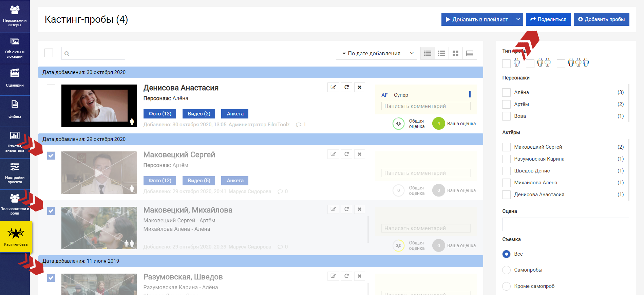Open comments bubble on Денисова Анастасия
The width and height of the screenshot is (644, 295).
[x=299, y=125]
